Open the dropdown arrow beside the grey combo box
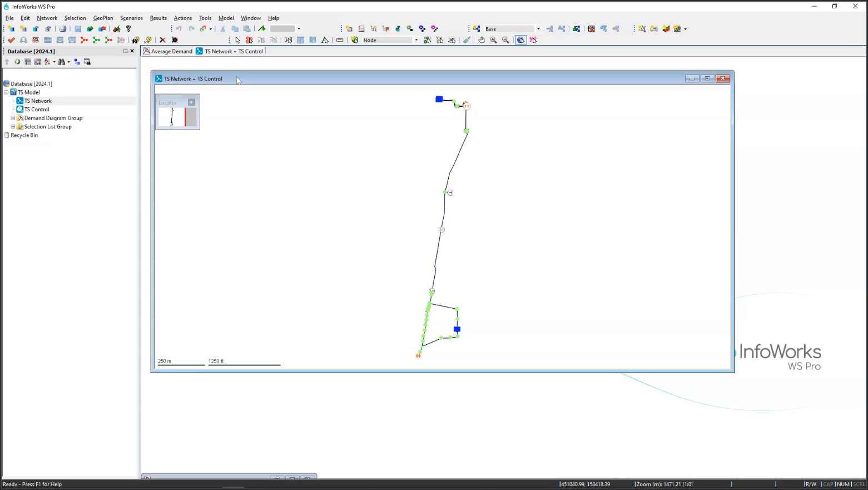This screenshot has height=490, width=868. (x=299, y=29)
